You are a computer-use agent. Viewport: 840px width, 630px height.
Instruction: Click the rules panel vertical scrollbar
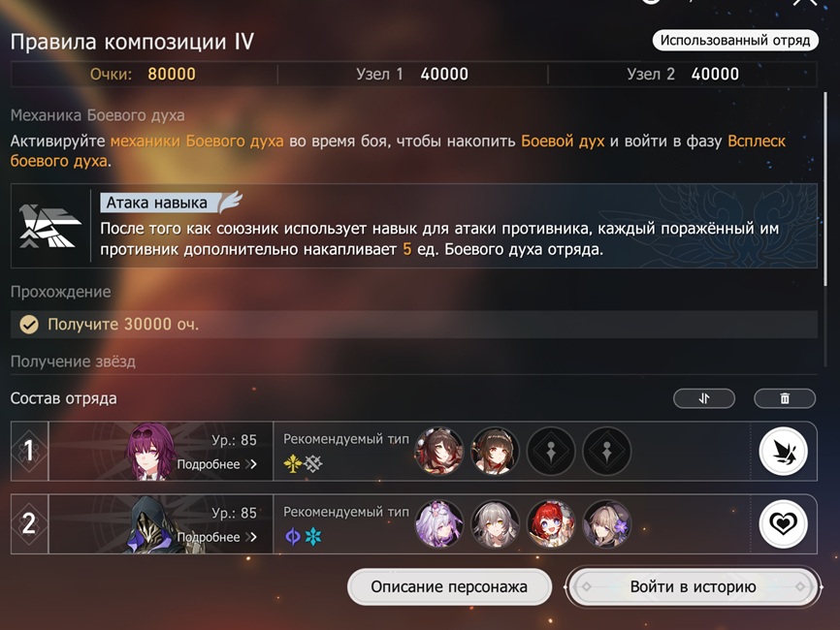tap(825, 190)
